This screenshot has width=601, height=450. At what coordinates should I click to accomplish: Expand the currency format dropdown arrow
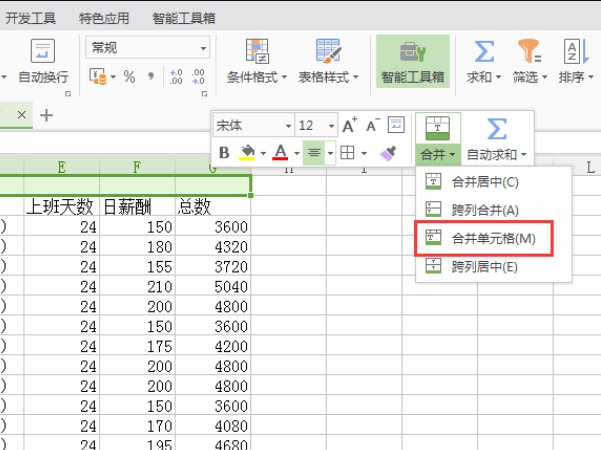(113, 77)
